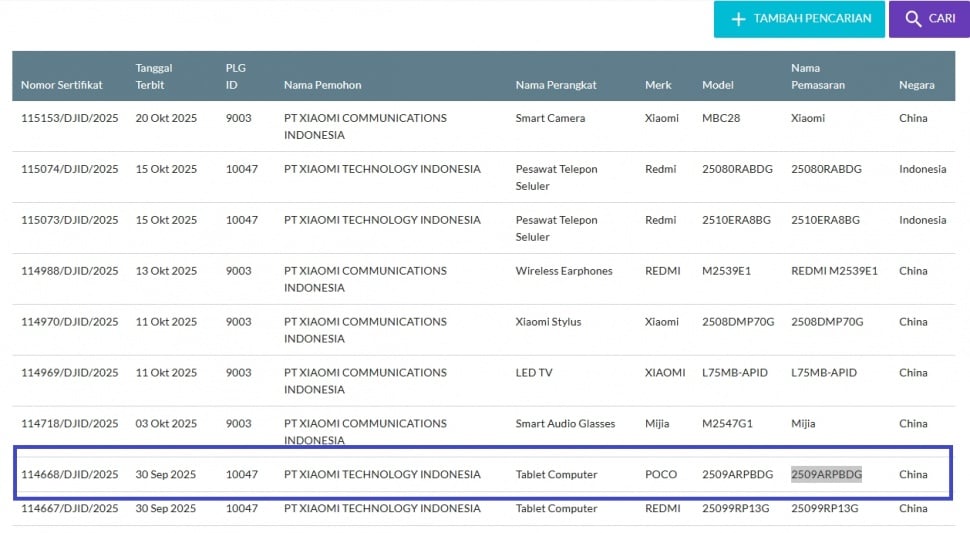Click the Nama Pemasaran column header
Image resolution: width=970 pixels, height=533 pixels.
point(818,76)
